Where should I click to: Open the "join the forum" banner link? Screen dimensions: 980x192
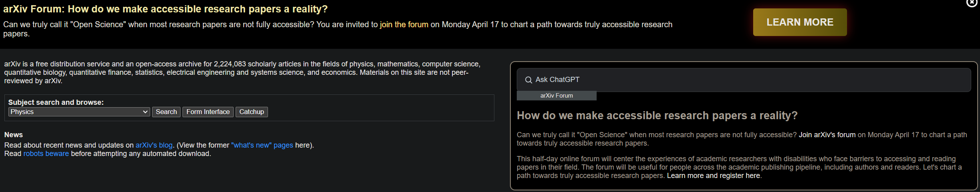[404, 24]
